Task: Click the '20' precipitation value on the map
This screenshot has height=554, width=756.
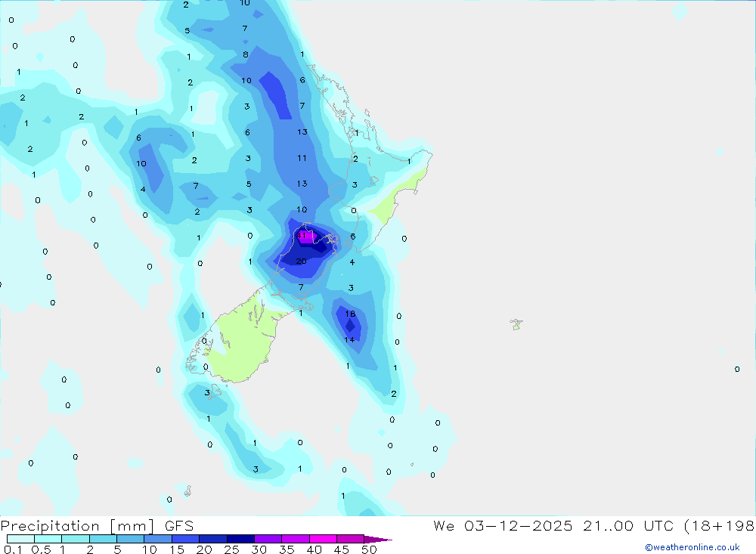Action: 302,262
